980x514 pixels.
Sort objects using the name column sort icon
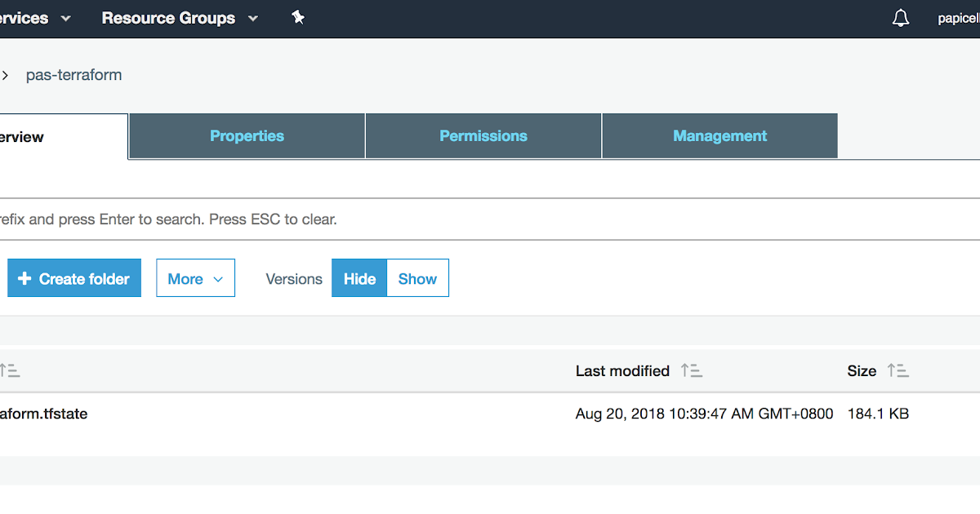pos(11,370)
